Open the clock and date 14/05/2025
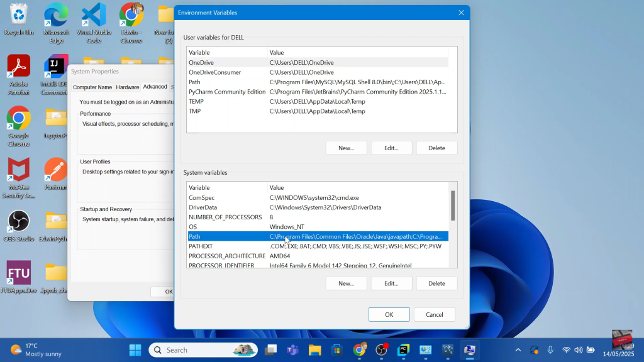The image size is (644, 362). pos(618,349)
